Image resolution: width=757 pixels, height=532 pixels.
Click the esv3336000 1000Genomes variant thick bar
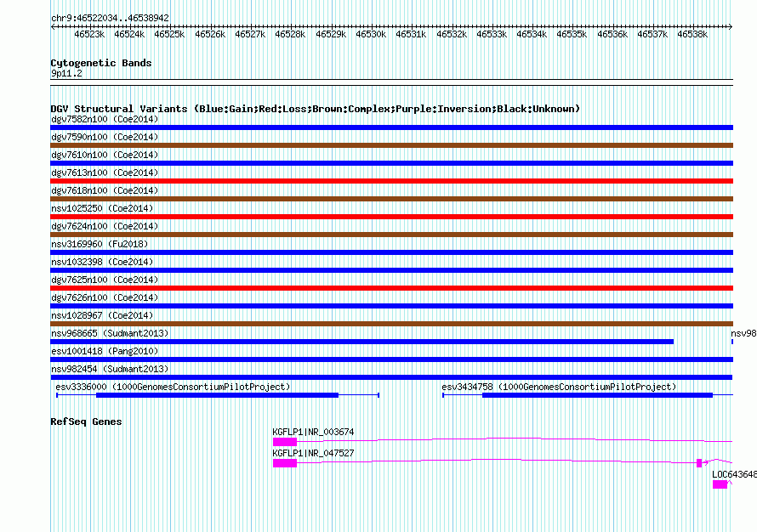217,395
